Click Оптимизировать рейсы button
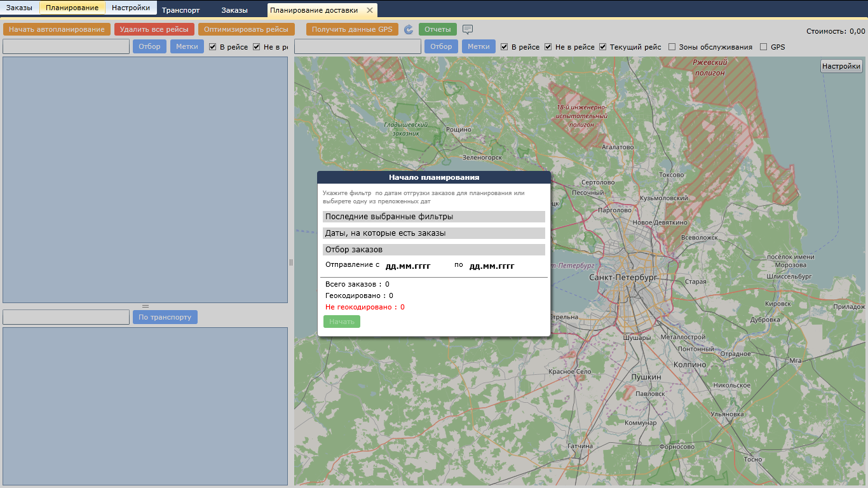Screen dimensions: 868x488 click(x=247, y=29)
